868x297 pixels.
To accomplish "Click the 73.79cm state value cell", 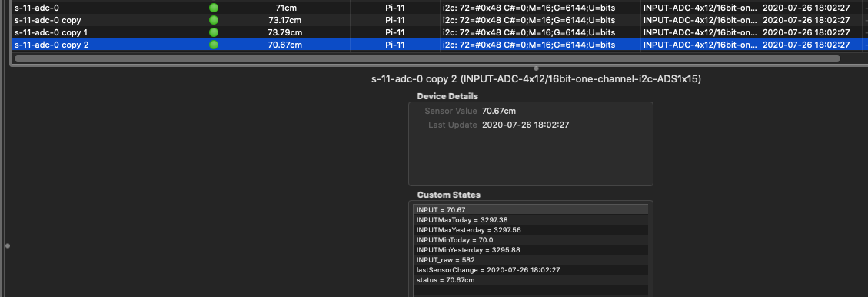I will point(285,32).
